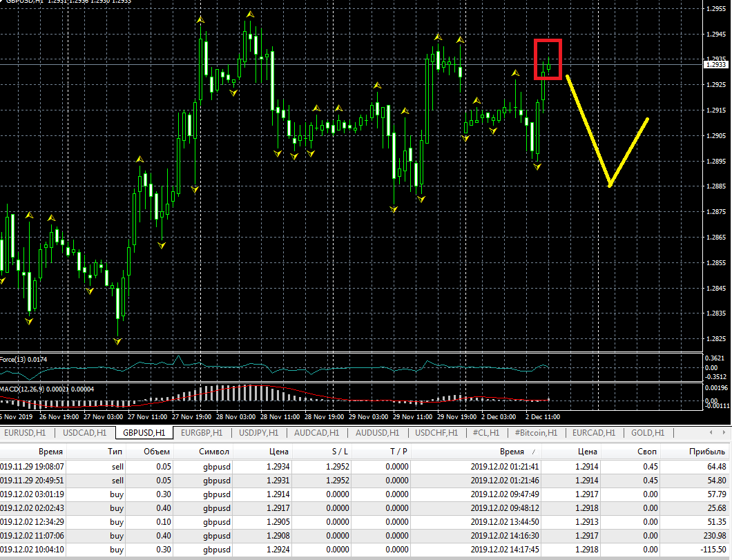Select the EURGBP,H1 chart tab
The image size is (732, 560).
pyautogui.click(x=202, y=433)
